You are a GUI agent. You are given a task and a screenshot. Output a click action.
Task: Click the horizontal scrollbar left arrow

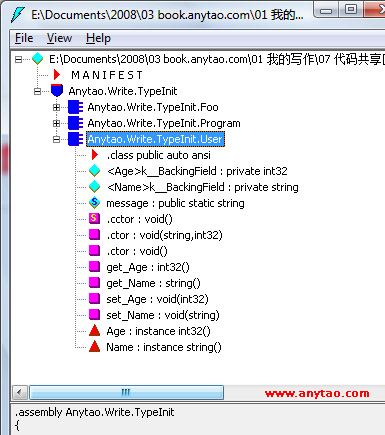click(x=20, y=392)
